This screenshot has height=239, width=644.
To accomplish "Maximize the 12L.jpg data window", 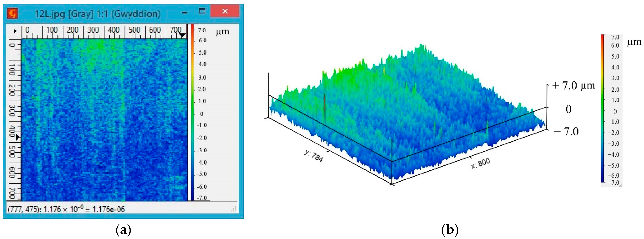I will coord(202,11).
